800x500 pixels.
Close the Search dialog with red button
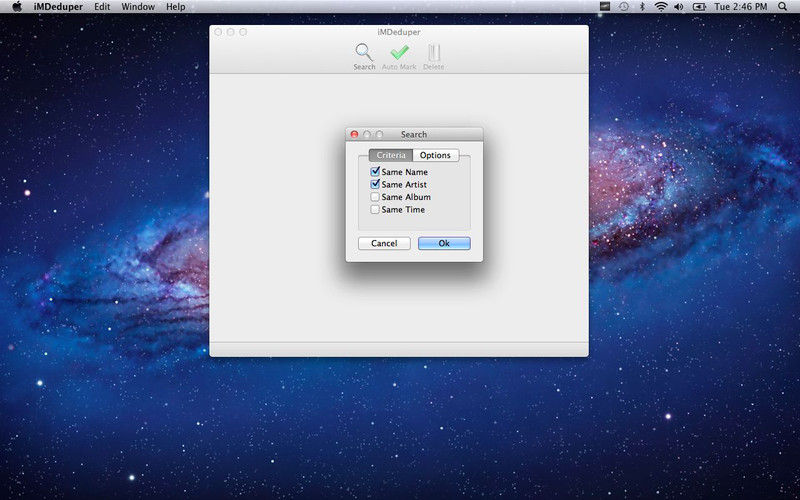(x=355, y=134)
